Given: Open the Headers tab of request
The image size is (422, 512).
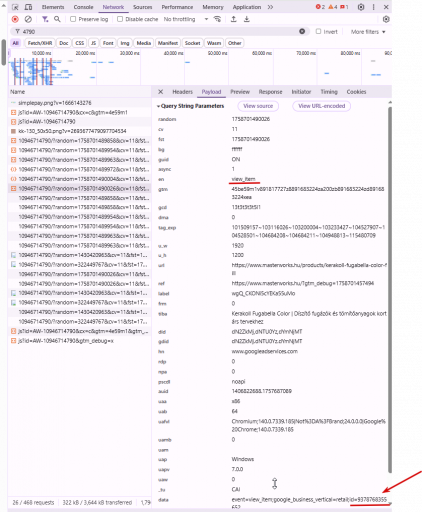Looking at the screenshot, I should [x=182, y=92].
